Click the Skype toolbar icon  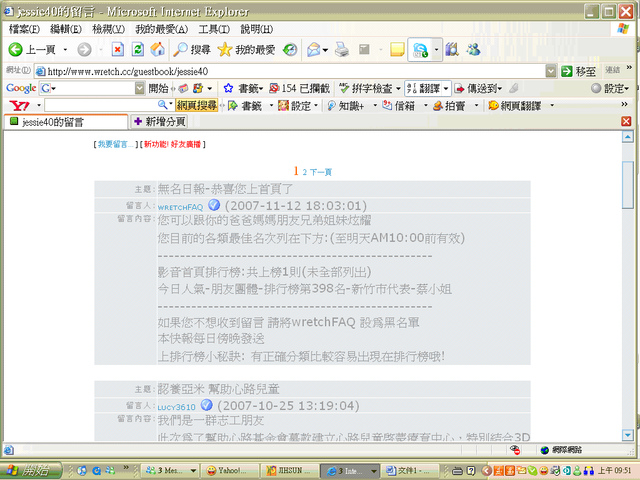point(420,50)
